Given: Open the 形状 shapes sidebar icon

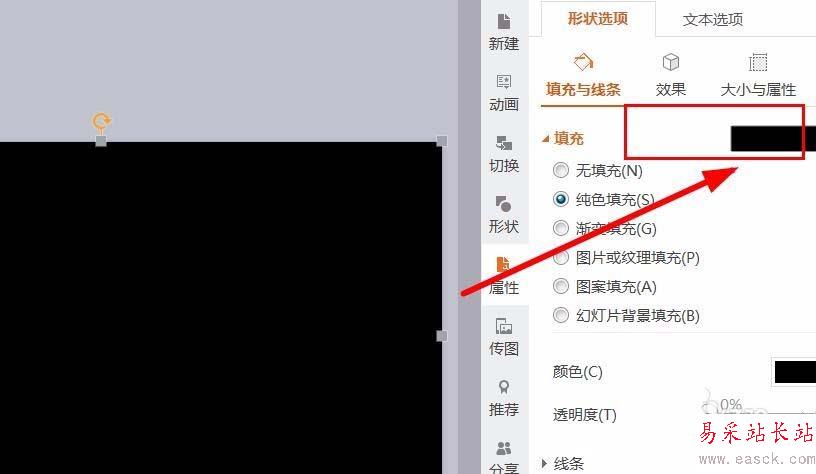Looking at the screenshot, I should pos(504,215).
